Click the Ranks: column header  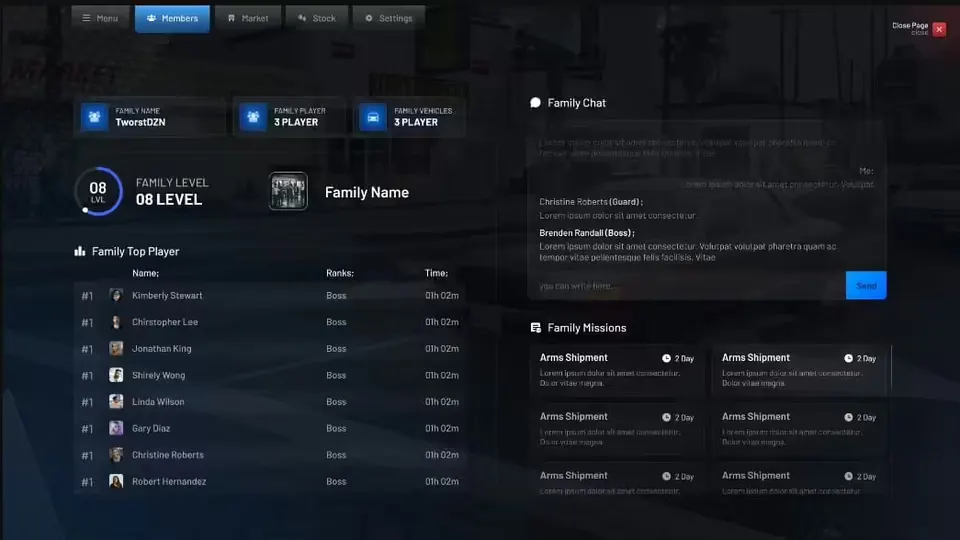[x=340, y=273]
